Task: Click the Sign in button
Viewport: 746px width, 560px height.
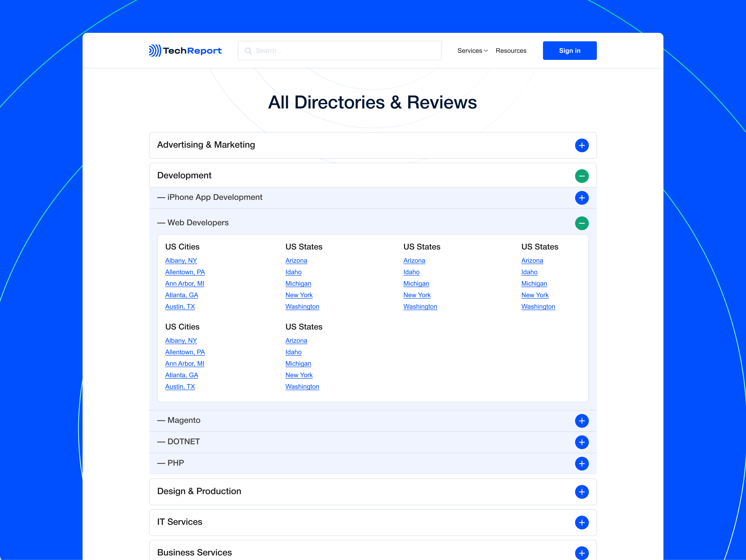Action: click(570, 51)
